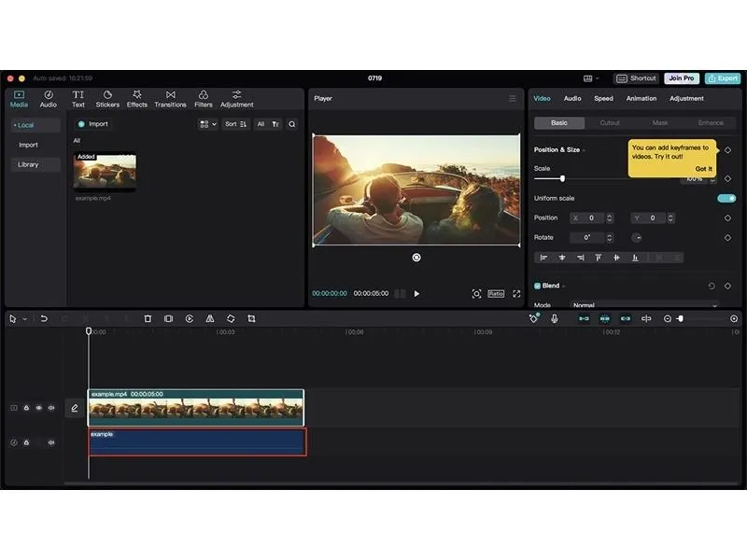Image resolution: width=747 pixels, height=560 pixels.
Task: Toggle linkage in timeline toolbar
Action: 626,318
